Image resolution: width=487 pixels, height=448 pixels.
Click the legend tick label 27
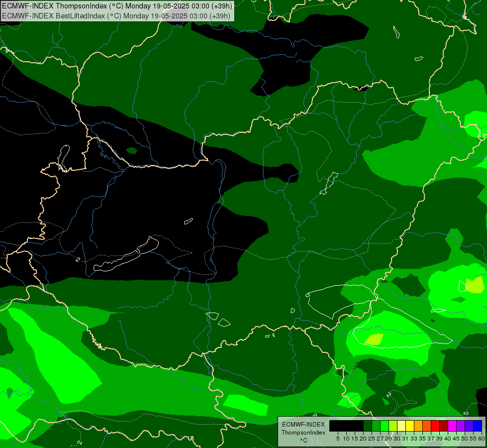(380, 439)
